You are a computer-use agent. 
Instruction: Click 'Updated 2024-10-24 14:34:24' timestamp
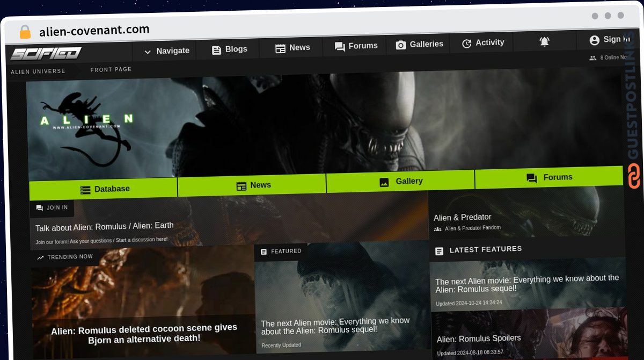[x=469, y=303]
